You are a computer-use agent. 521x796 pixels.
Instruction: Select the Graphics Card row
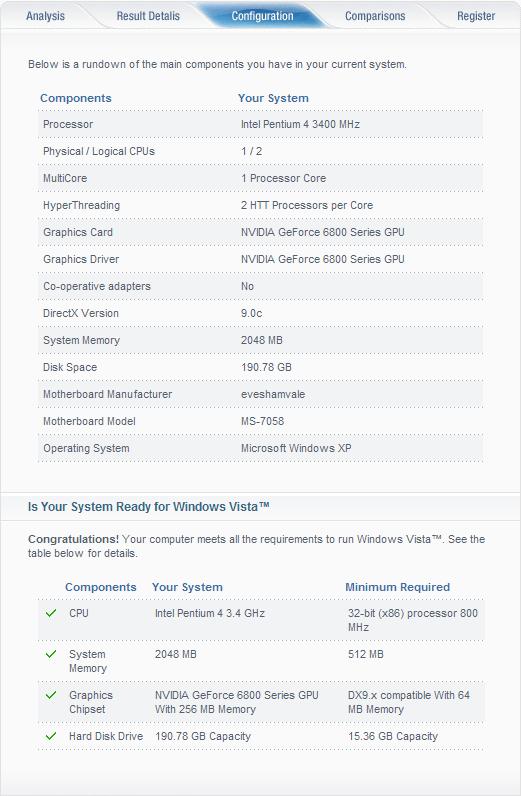[260, 233]
